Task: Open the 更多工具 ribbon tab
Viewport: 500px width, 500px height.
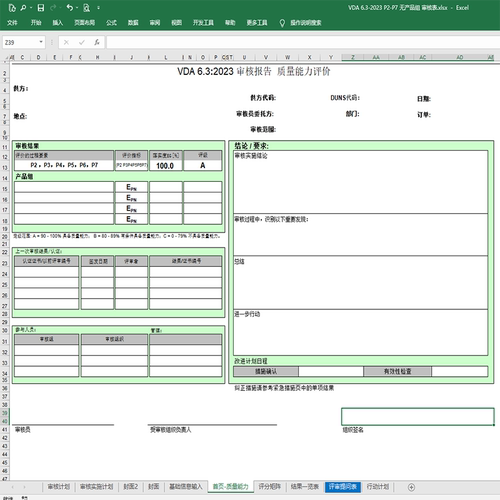Action: [x=257, y=23]
